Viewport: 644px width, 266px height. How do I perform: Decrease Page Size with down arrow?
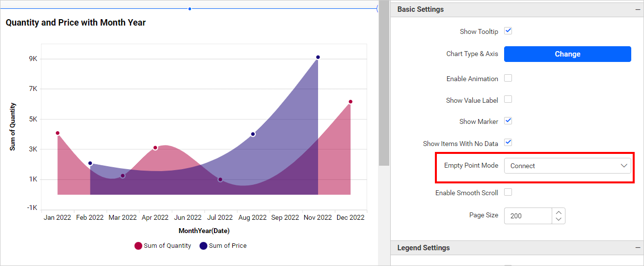[x=559, y=219]
